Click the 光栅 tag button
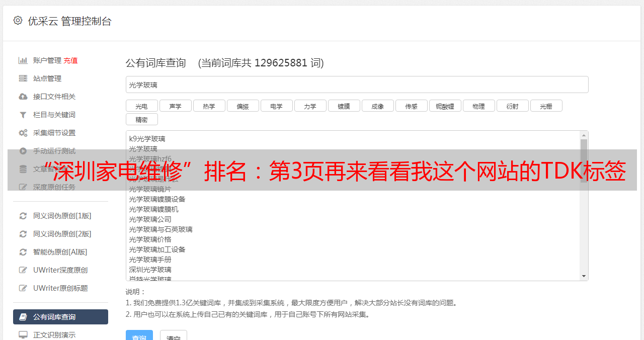644x340 pixels. click(546, 106)
